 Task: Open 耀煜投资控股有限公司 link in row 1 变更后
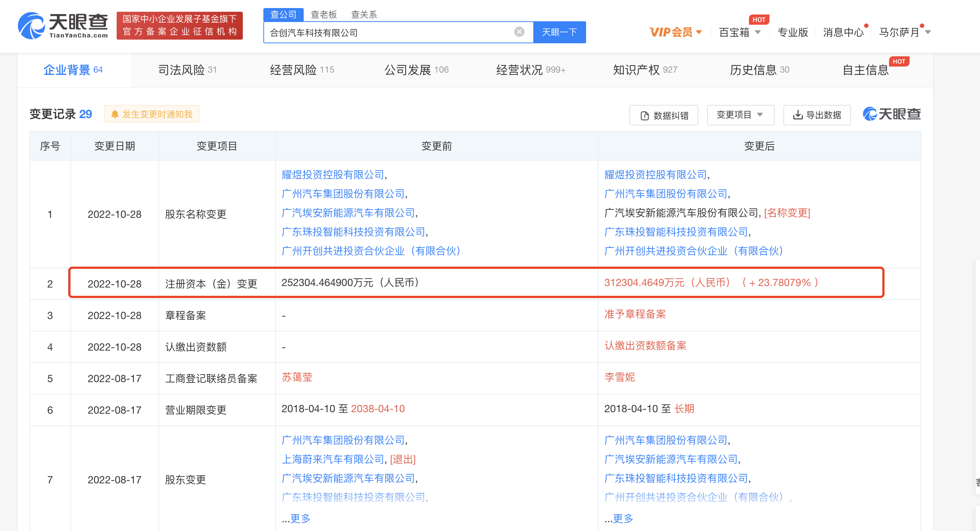[x=655, y=175]
